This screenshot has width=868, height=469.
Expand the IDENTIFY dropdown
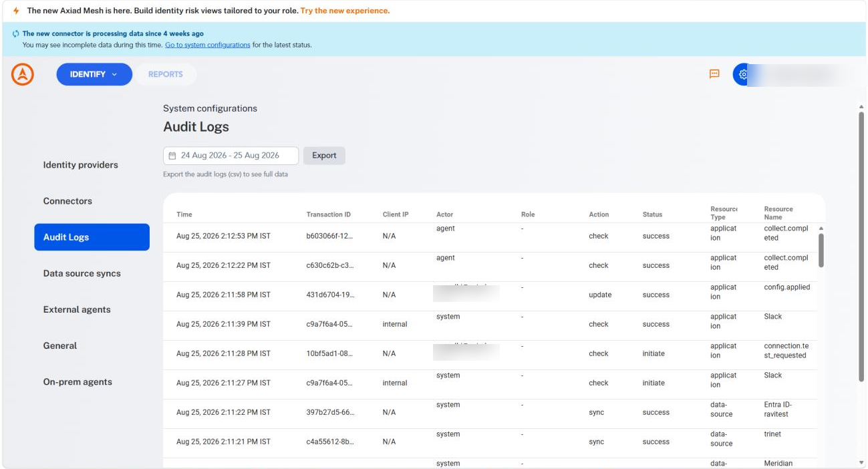pos(94,74)
